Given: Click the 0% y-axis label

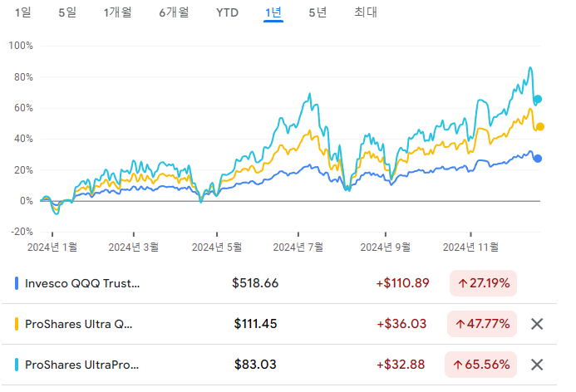Looking at the screenshot, I should [x=27, y=201].
